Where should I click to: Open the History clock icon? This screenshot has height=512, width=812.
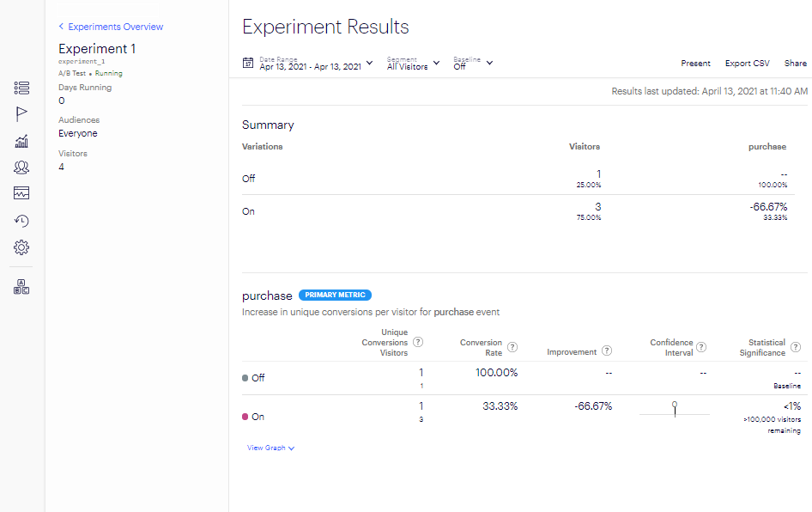(x=21, y=221)
